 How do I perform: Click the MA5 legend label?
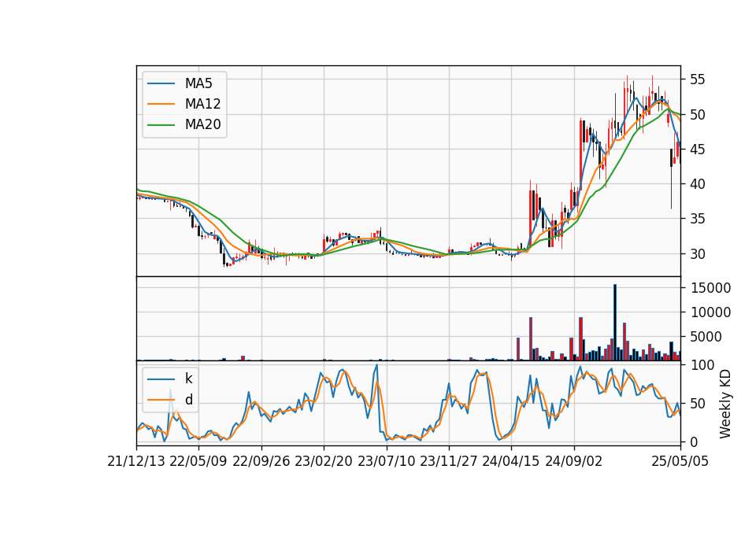[198, 83]
